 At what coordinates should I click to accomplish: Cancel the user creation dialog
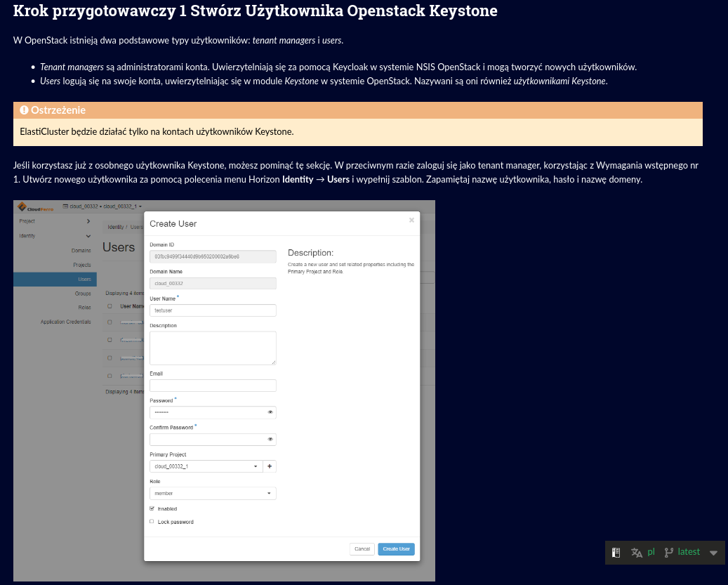362,548
